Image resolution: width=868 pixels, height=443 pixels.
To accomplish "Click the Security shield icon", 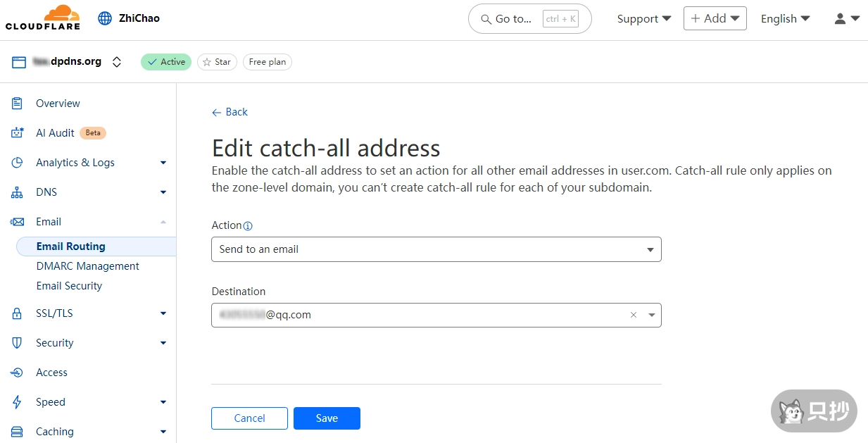I will [18, 343].
